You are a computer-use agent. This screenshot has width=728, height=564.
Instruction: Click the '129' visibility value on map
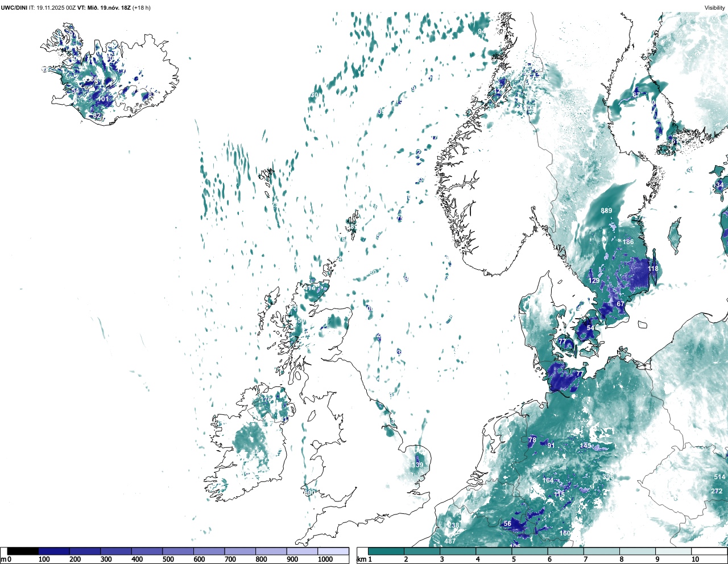tap(594, 281)
